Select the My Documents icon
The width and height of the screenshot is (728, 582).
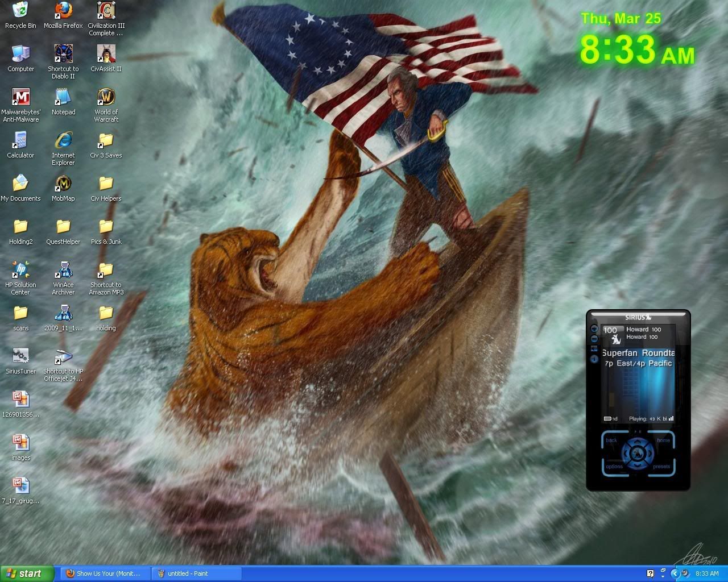click(x=20, y=188)
